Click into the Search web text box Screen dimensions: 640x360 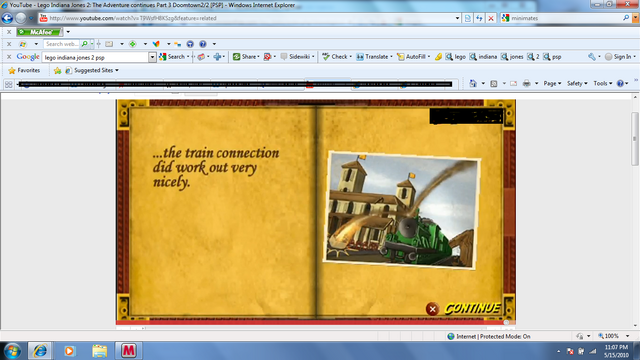point(62,44)
